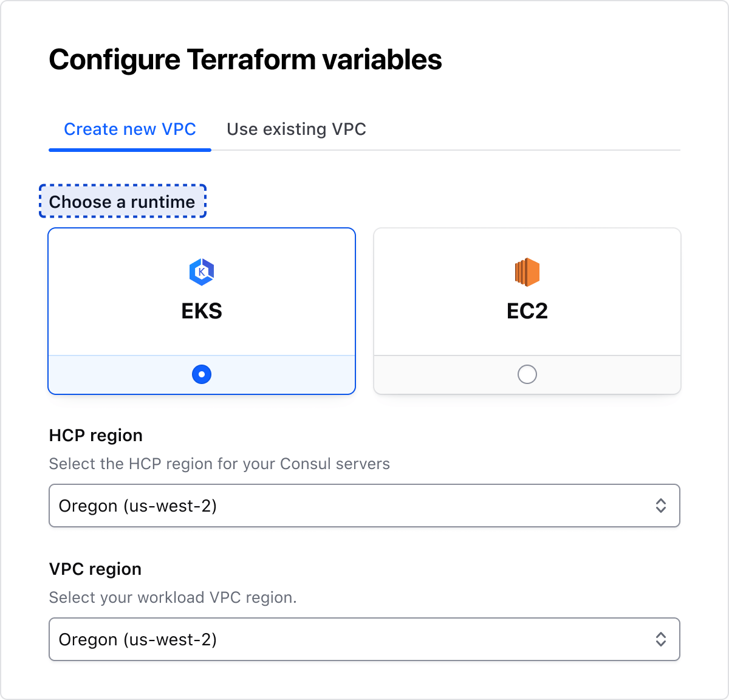Click the Consul servers helper text

coord(219,464)
